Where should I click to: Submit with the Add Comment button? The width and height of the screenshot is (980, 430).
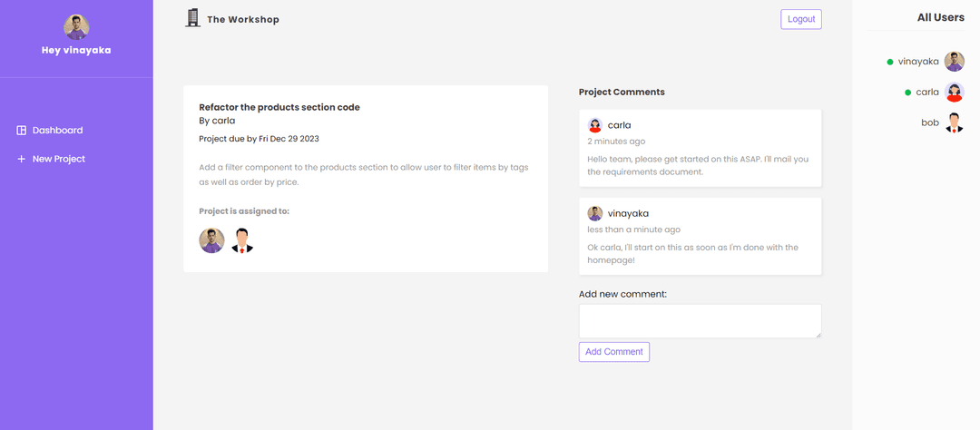pos(613,352)
